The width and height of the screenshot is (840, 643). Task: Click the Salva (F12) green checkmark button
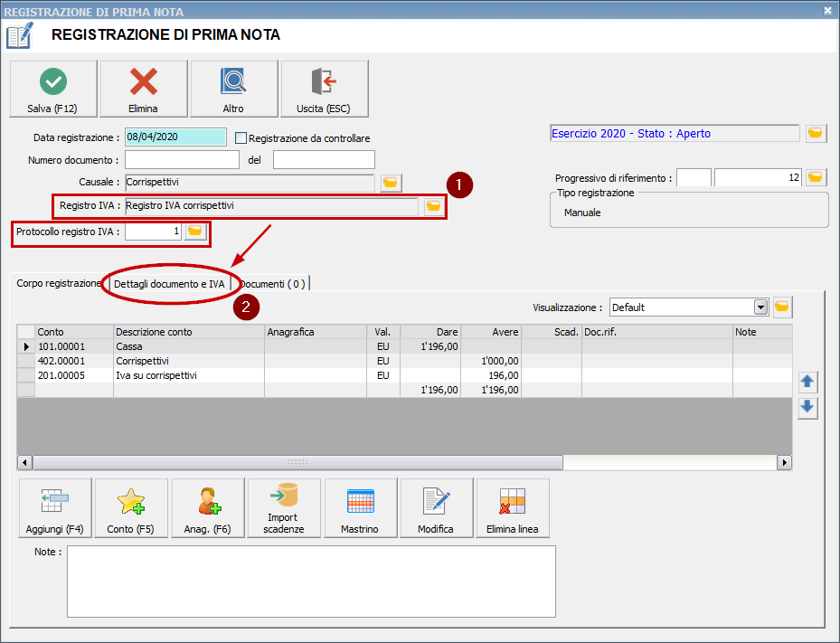pyautogui.click(x=53, y=89)
